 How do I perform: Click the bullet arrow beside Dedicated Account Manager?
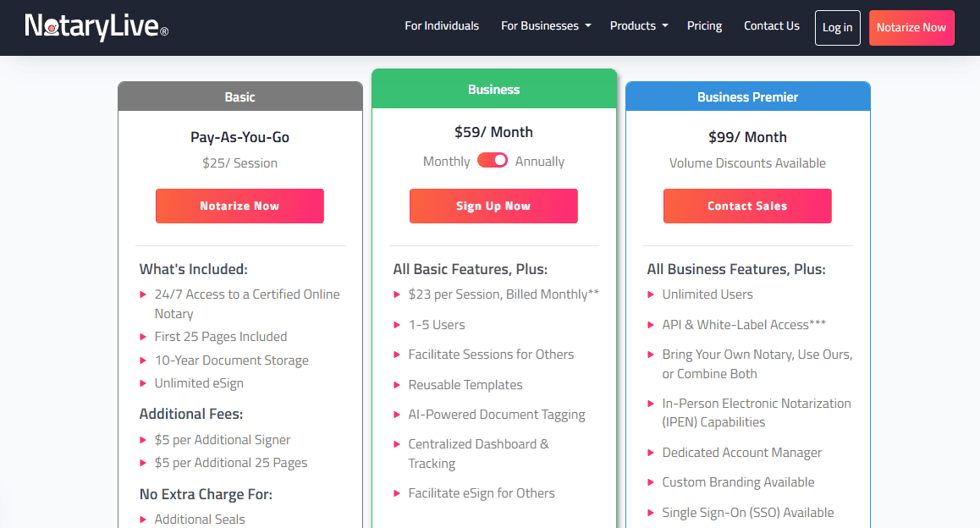651,453
